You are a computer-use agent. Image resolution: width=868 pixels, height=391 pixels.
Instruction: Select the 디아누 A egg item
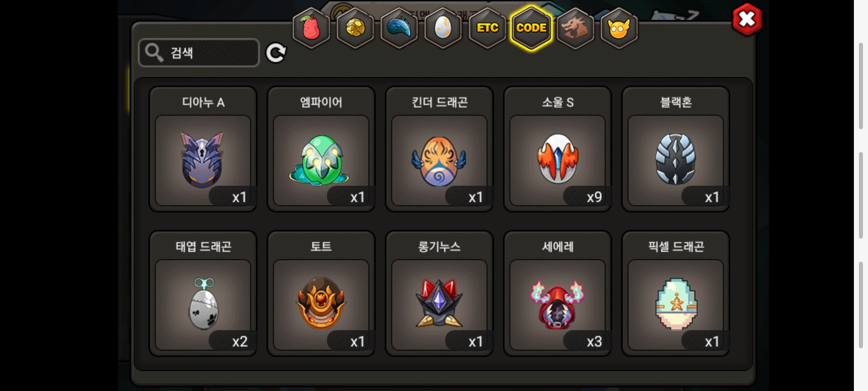pos(203,149)
